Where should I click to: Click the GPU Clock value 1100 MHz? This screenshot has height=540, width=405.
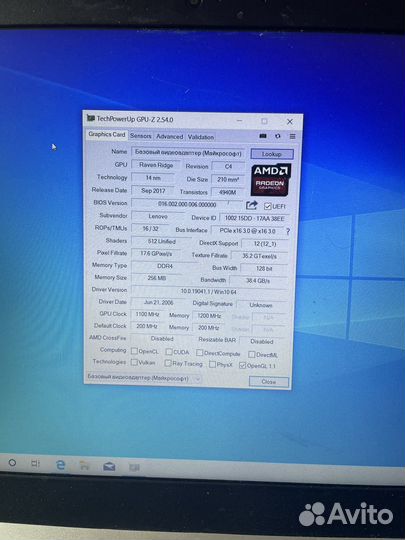click(x=147, y=314)
